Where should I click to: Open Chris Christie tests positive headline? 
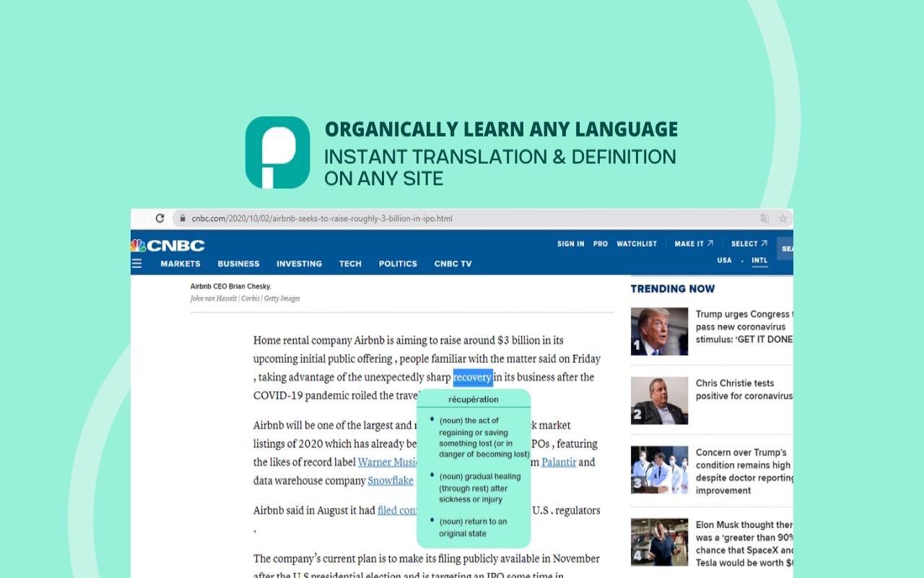click(744, 389)
